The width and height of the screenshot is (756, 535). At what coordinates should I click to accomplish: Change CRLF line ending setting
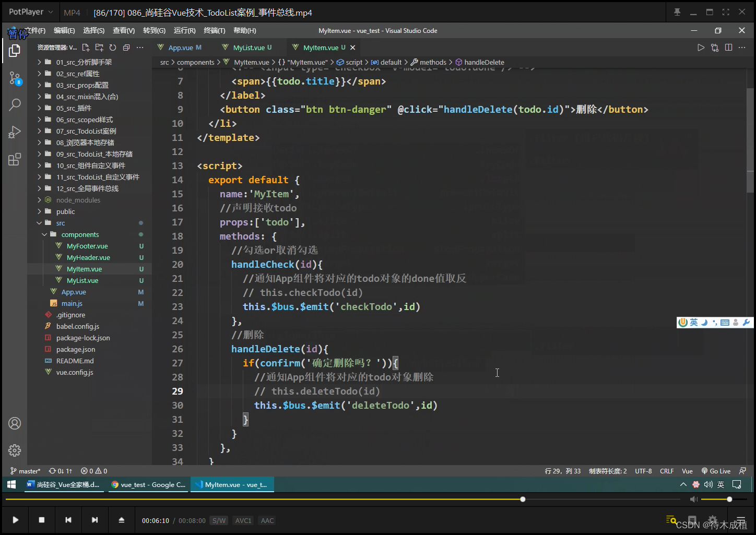click(667, 471)
